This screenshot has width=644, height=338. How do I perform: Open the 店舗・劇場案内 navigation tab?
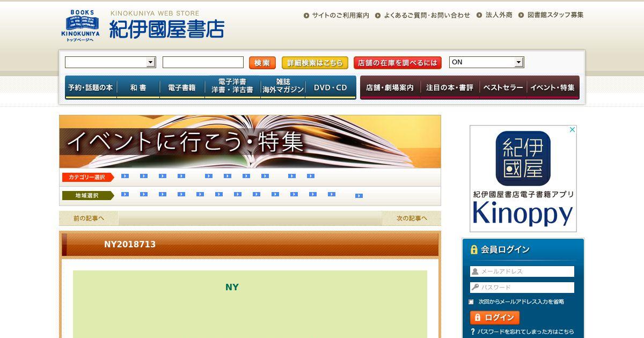(390, 87)
